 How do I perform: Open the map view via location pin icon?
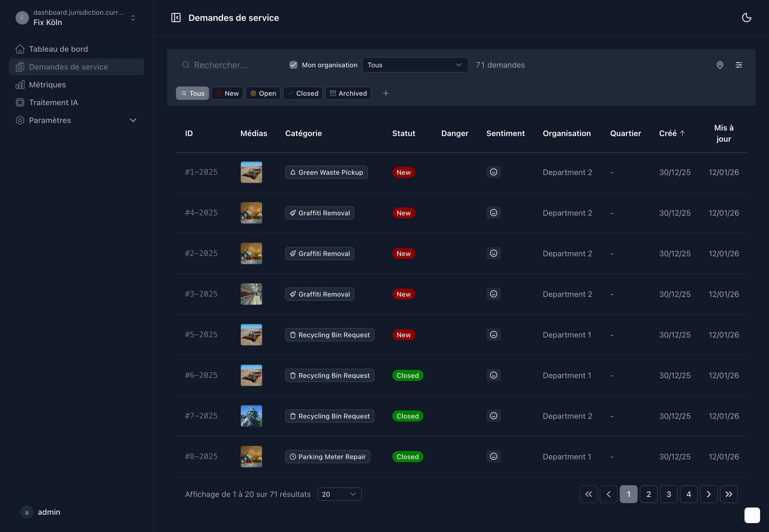(x=720, y=65)
